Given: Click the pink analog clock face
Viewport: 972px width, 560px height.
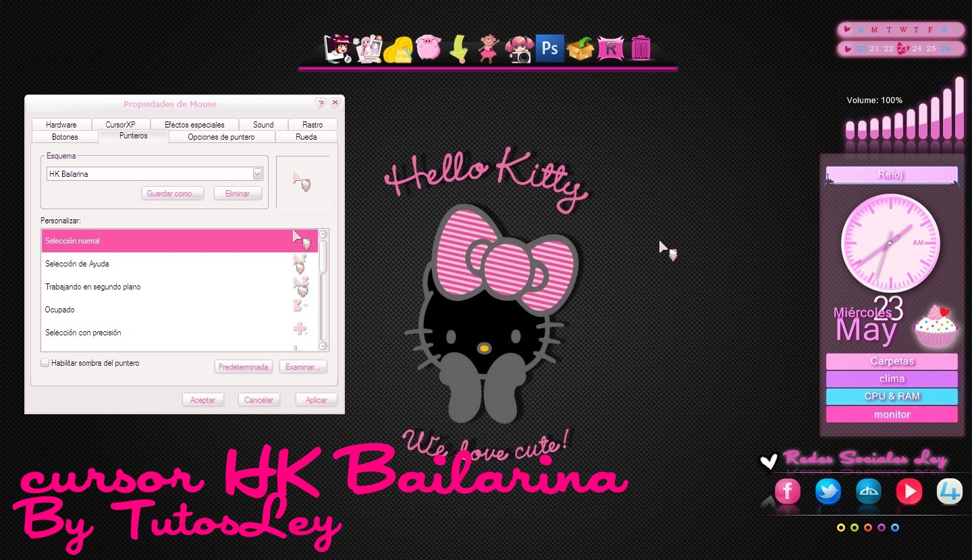Looking at the screenshot, I should (890, 243).
